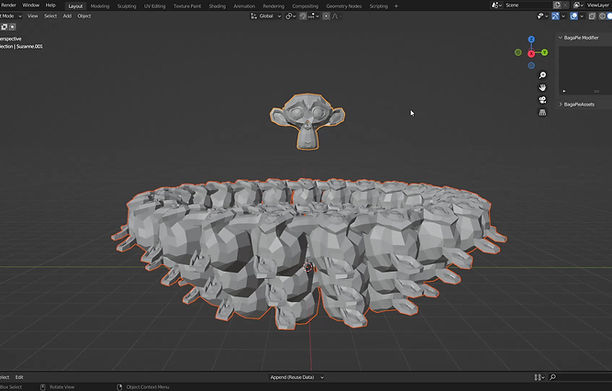Edit the ViewLayer name field

tap(598, 5)
